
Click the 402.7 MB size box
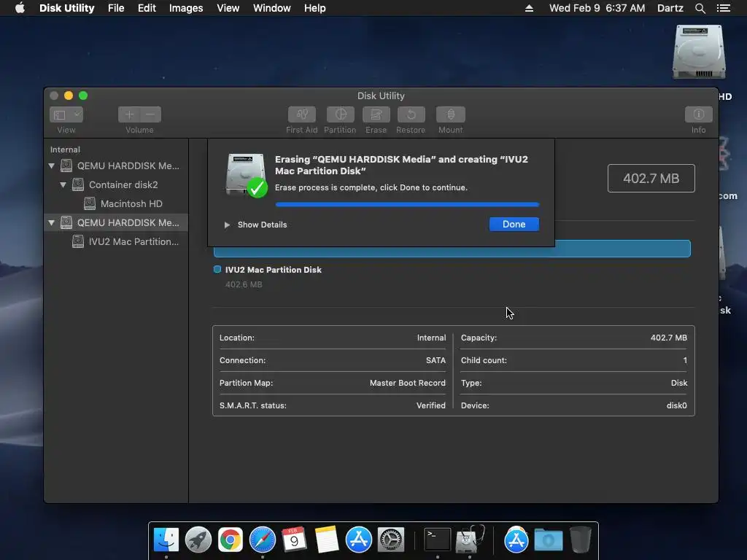tap(651, 178)
